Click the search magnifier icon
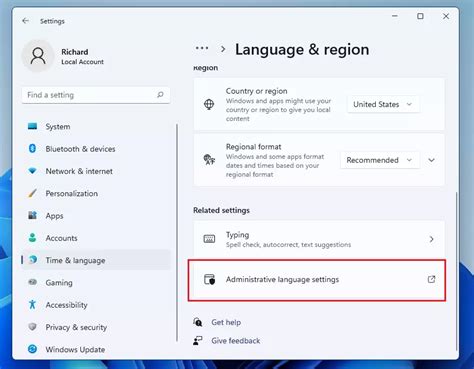 coord(160,95)
